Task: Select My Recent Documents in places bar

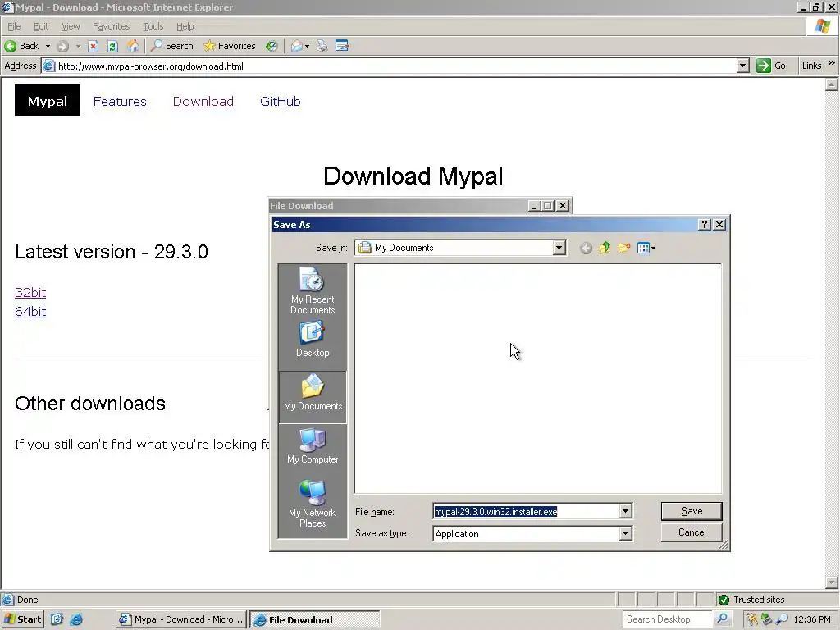Action: [x=313, y=290]
